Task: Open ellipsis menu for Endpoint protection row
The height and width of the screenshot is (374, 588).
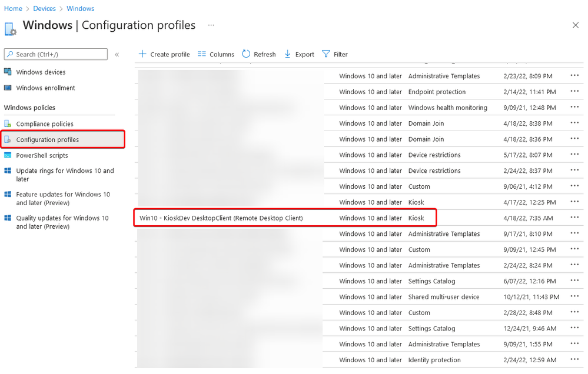Action: 574,91
